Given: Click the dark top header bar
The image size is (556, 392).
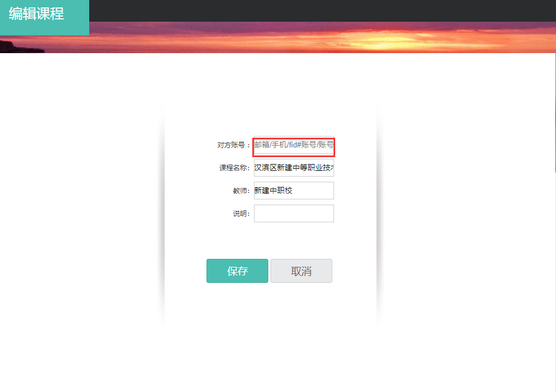Looking at the screenshot, I should point(322,11).
